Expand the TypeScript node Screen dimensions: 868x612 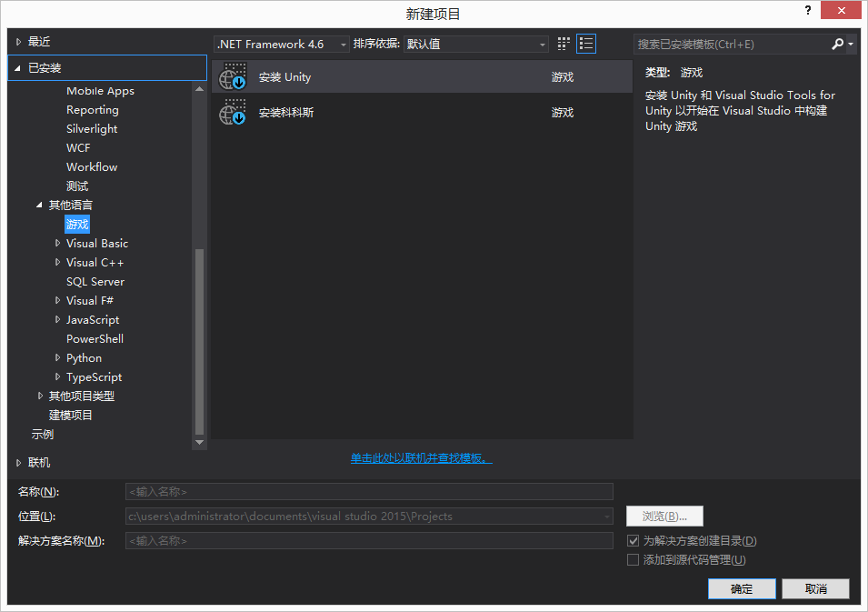tap(57, 376)
